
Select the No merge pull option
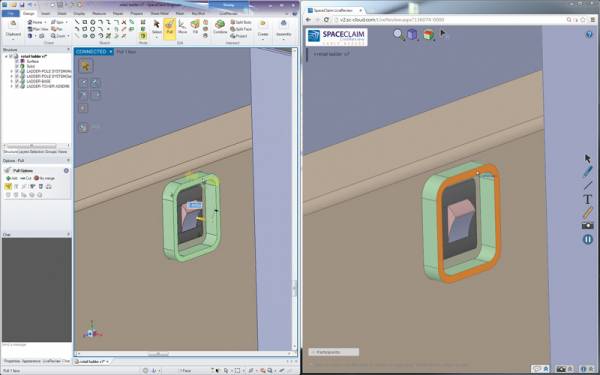45,178
